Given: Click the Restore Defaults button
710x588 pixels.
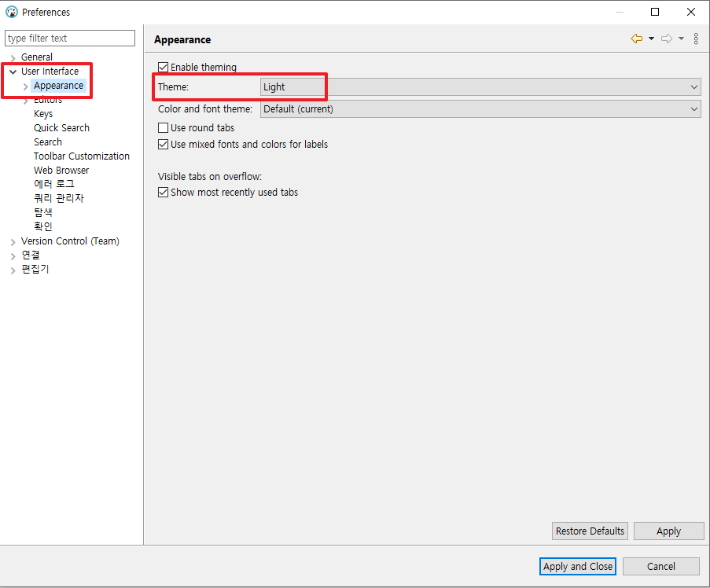Looking at the screenshot, I should [590, 531].
